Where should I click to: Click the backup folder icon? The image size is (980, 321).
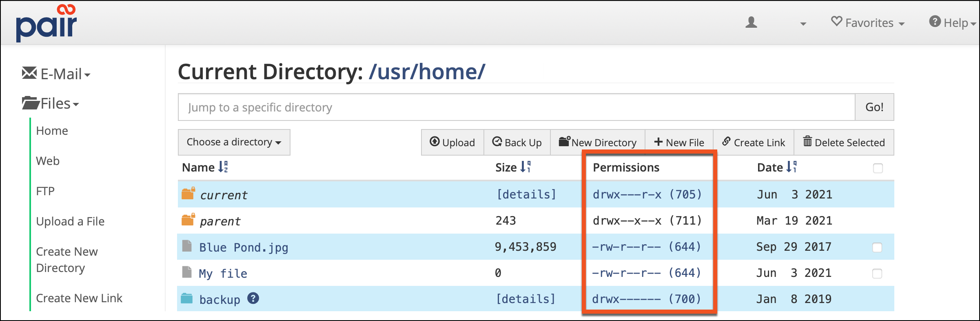pyautogui.click(x=187, y=298)
